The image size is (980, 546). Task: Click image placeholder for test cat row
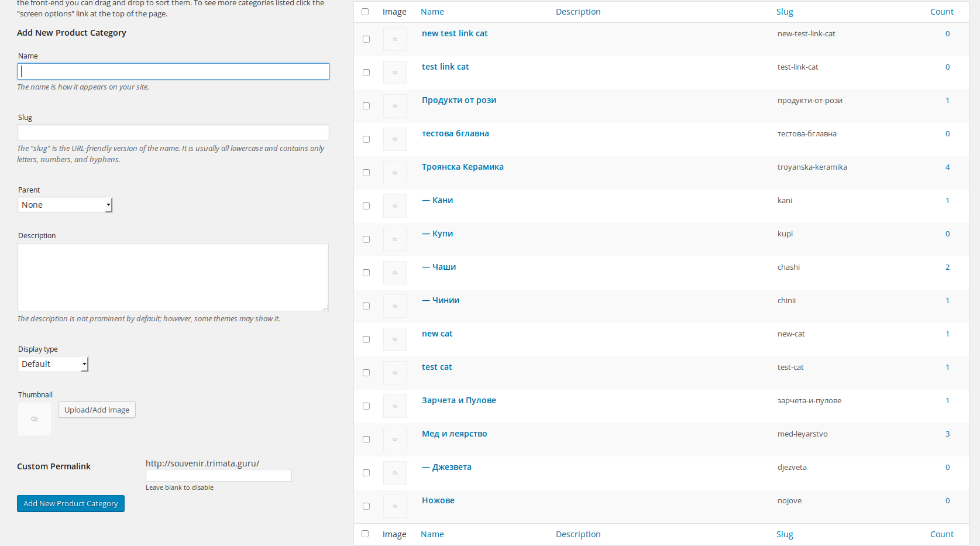[x=395, y=373]
